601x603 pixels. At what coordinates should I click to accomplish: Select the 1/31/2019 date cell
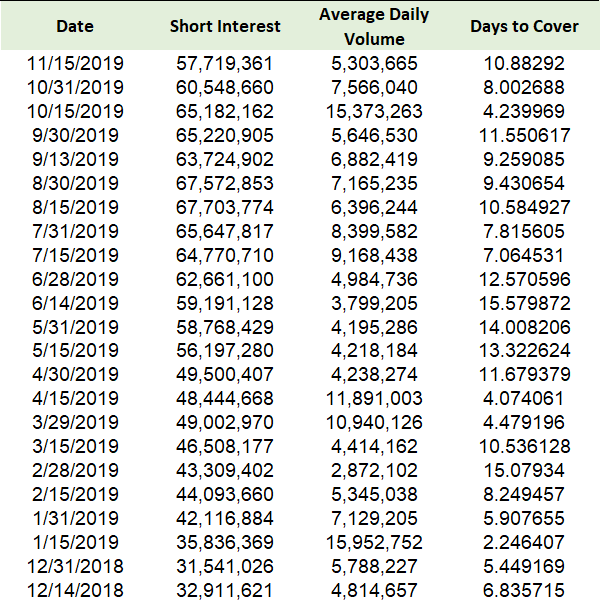[75, 518]
